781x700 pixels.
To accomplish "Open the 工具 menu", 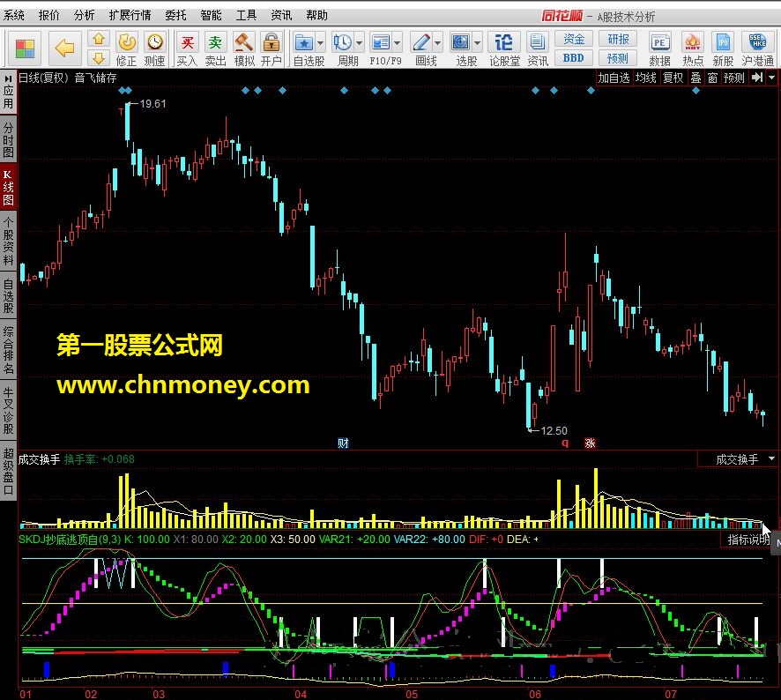I will 246,16.
